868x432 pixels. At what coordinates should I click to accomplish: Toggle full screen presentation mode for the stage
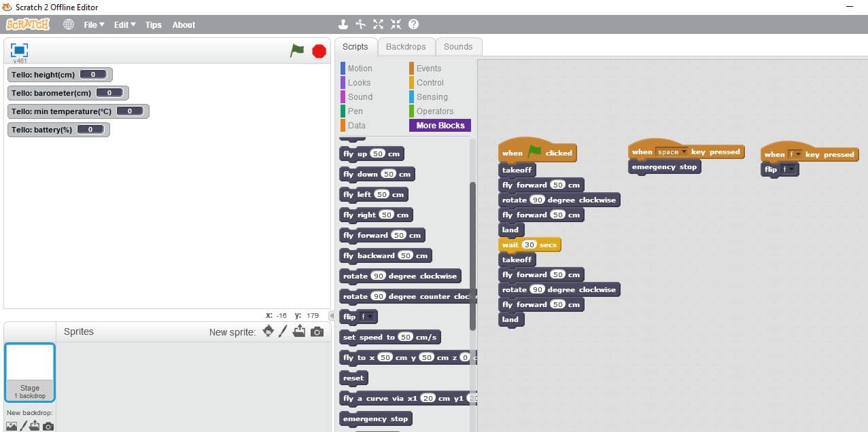pos(20,50)
